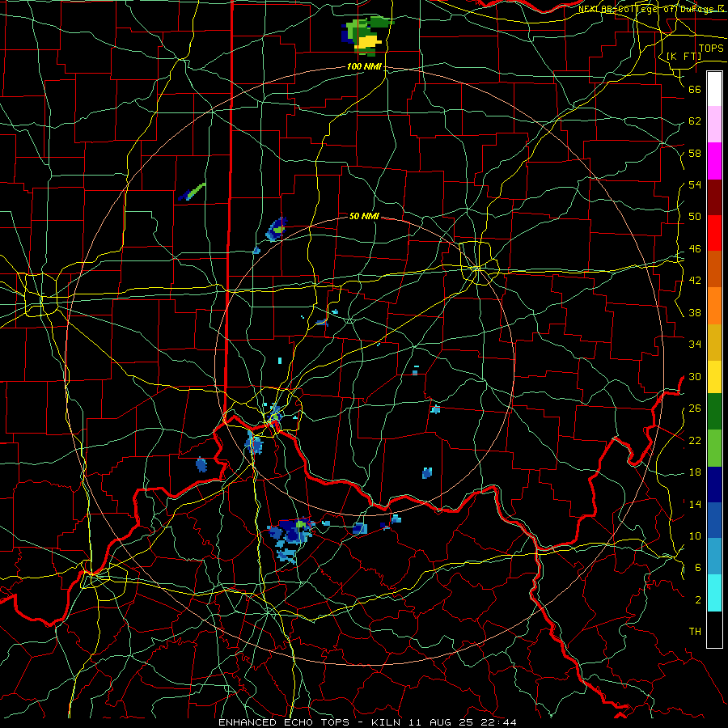Click the '10' legend value
Screen dimensions: 728x728
click(695, 535)
